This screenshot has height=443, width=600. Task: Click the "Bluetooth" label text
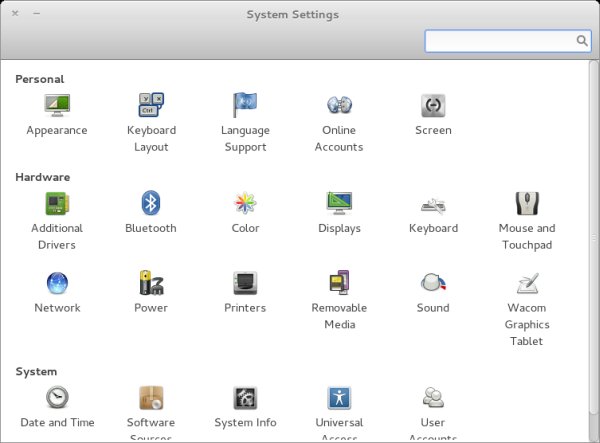point(151,228)
